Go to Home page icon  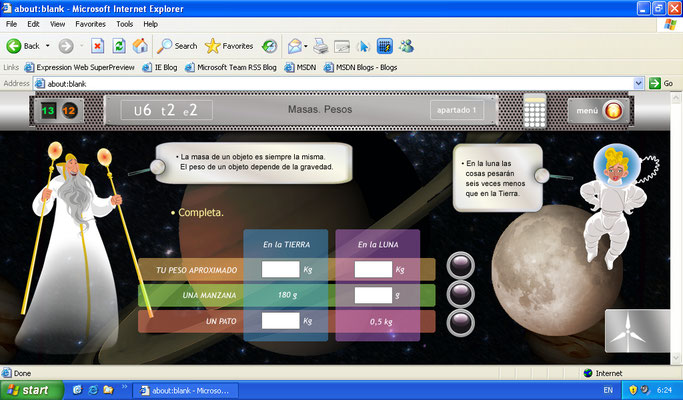[140, 46]
